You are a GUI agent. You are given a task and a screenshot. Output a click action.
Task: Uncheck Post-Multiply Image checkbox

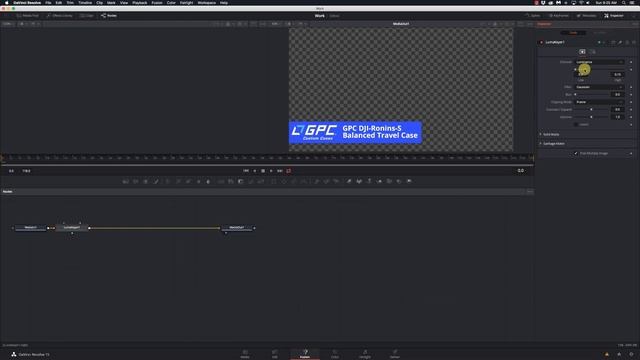[576, 153]
